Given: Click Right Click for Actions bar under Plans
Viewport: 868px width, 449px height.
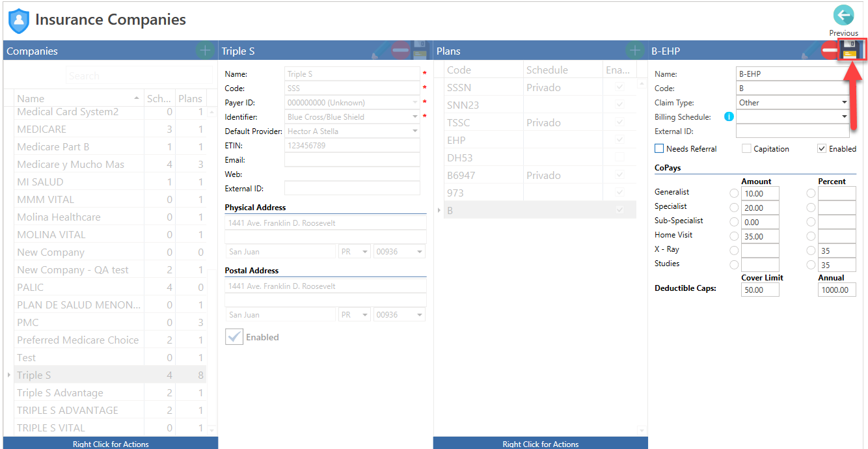Looking at the screenshot, I should point(540,443).
